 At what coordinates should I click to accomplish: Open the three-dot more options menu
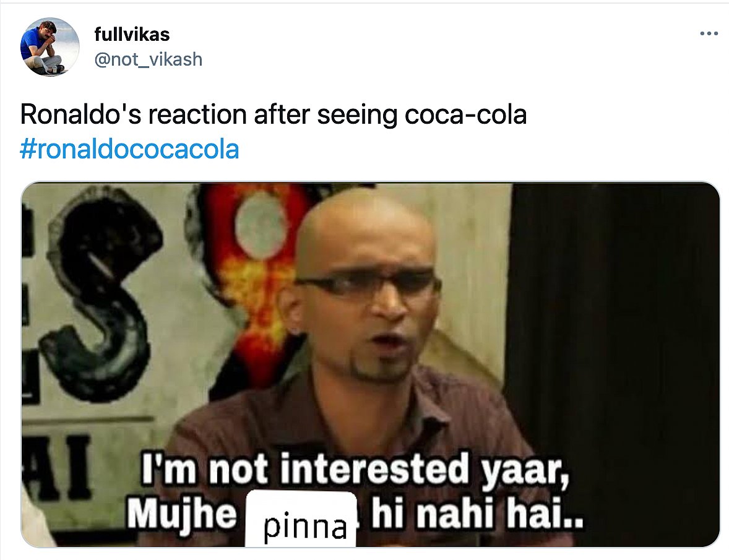(x=709, y=33)
